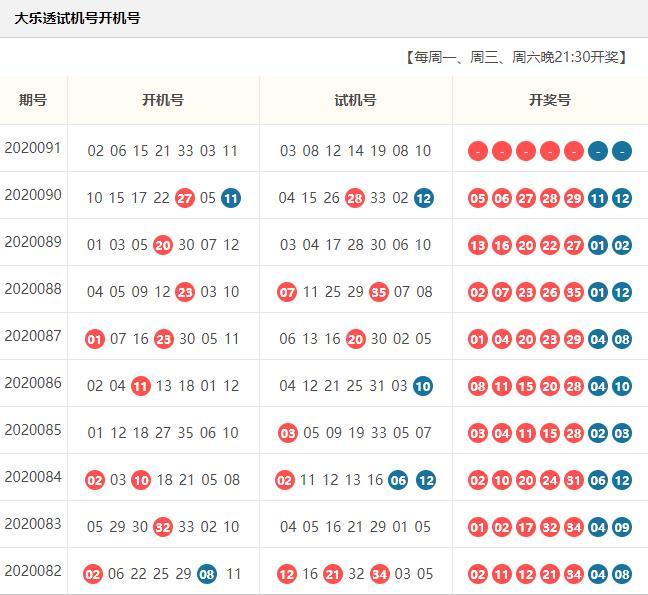Viewport: 648px width, 595px height.
Task: Click blue ball 02 in 2020089 开奖号
Action: tap(622, 246)
